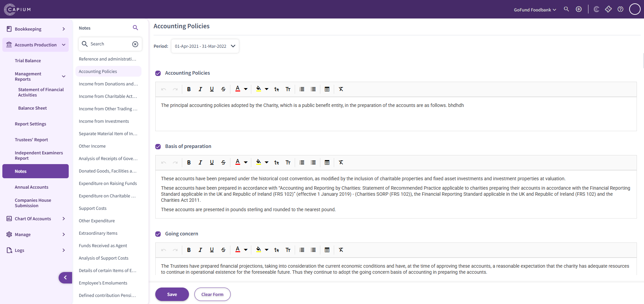The image size is (644, 304).
Task: Click Strikethrough in the Going concern editor
Action: click(x=223, y=250)
